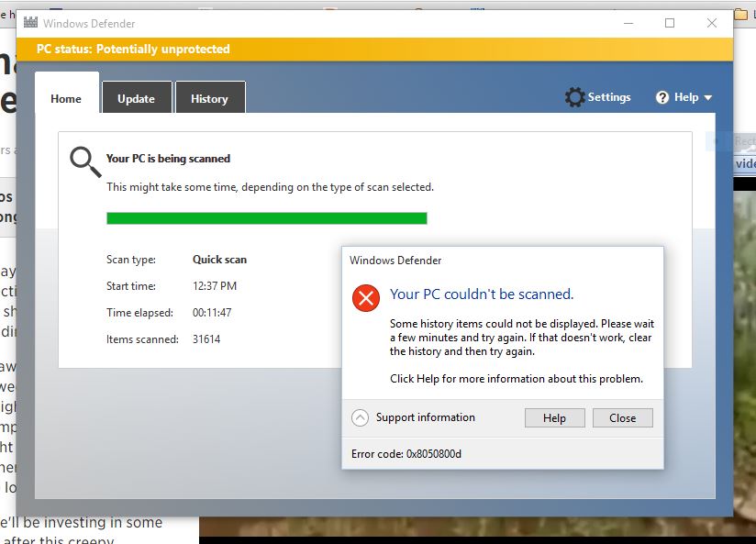Click the Support information label
This screenshot has height=544, width=756.
[426, 417]
